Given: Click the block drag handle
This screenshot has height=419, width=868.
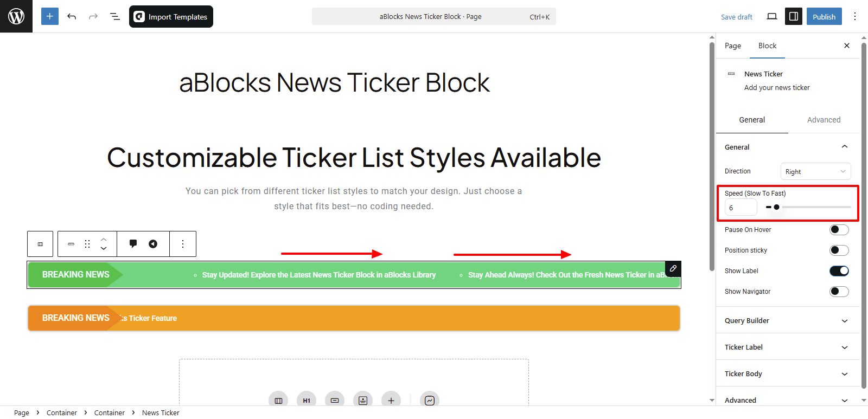Looking at the screenshot, I should click(x=87, y=244).
